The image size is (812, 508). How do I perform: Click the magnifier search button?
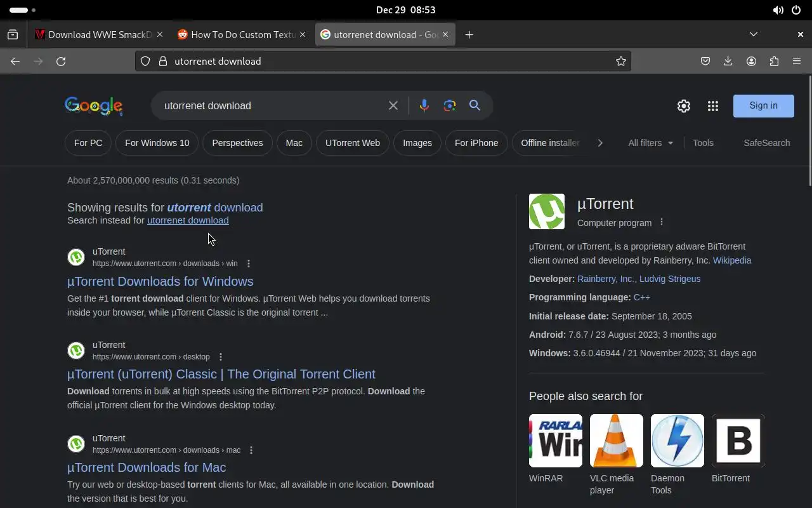[475, 105]
